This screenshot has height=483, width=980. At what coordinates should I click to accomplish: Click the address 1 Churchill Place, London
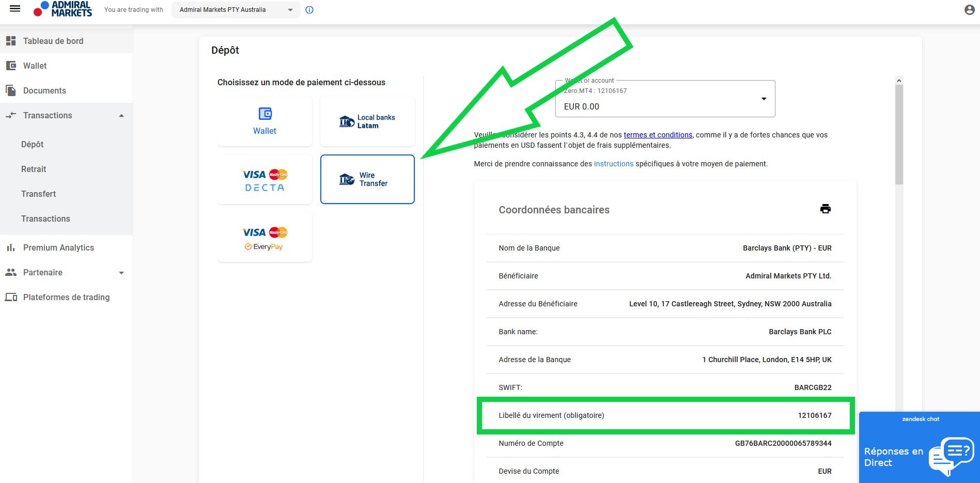click(767, 360)
